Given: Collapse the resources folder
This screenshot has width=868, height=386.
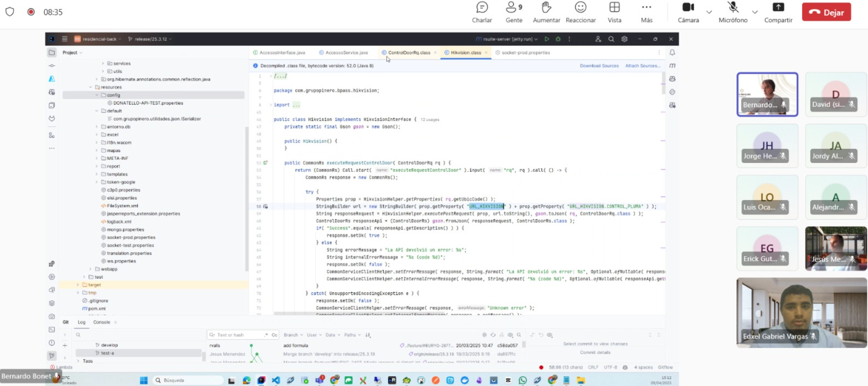Looking at the screenshot, I should coord(91,87).
